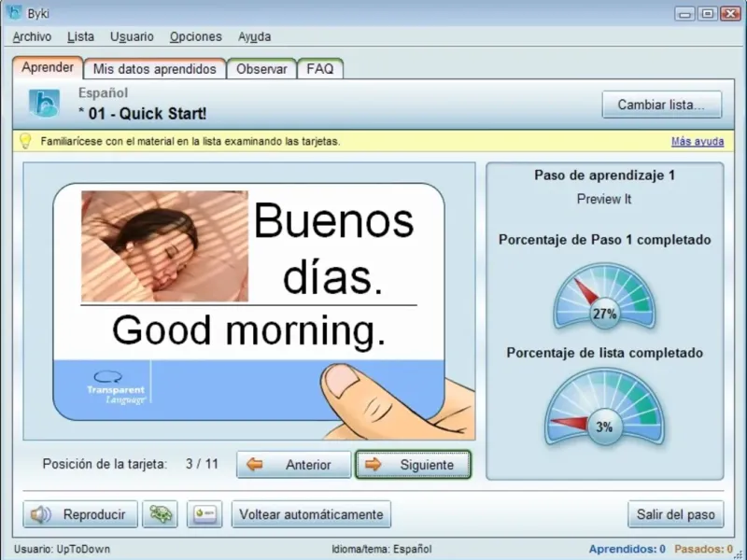This screenshot has width=747, height=560.
Task: Follow the Más ayuda link
Action: (x=698, y=142)
